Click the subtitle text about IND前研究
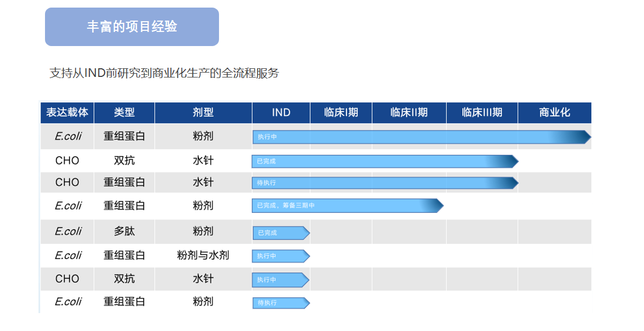Screen dimensions: 644x331 coord(164,73)
